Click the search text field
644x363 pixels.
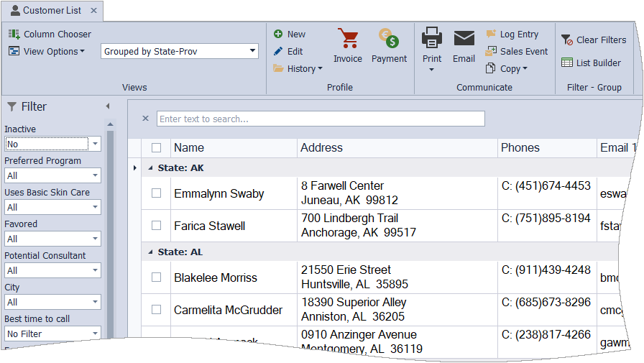[x=321, y=119]
